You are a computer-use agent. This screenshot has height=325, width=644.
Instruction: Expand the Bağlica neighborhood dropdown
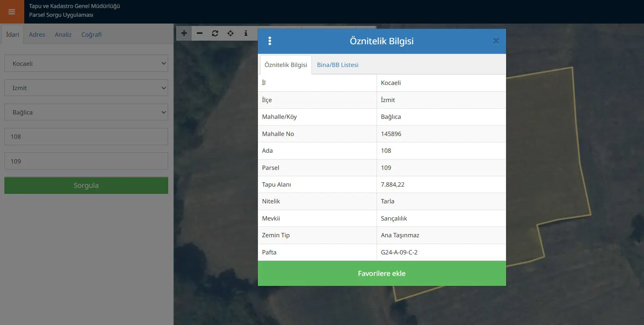pos(86,112)
